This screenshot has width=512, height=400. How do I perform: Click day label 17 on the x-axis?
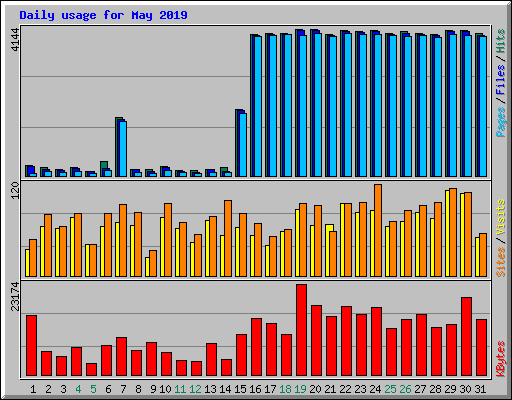pos(270,389)
